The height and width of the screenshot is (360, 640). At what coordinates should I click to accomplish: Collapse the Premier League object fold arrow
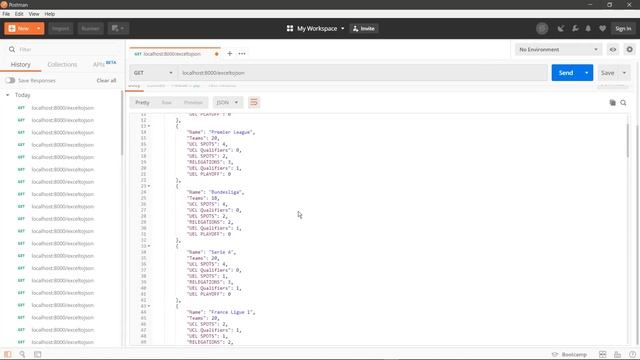click(x=149, y=126)
